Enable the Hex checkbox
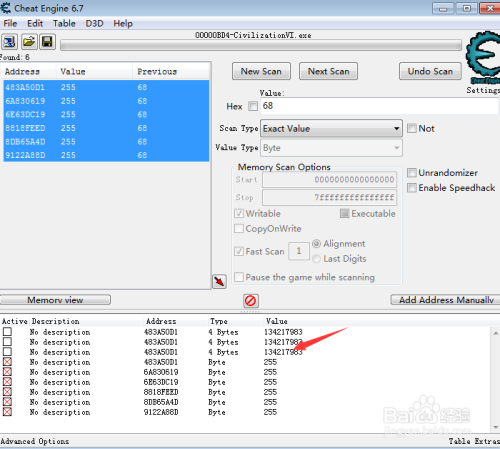The height and width of the screenshot is (449, 500). pos(253,106)
